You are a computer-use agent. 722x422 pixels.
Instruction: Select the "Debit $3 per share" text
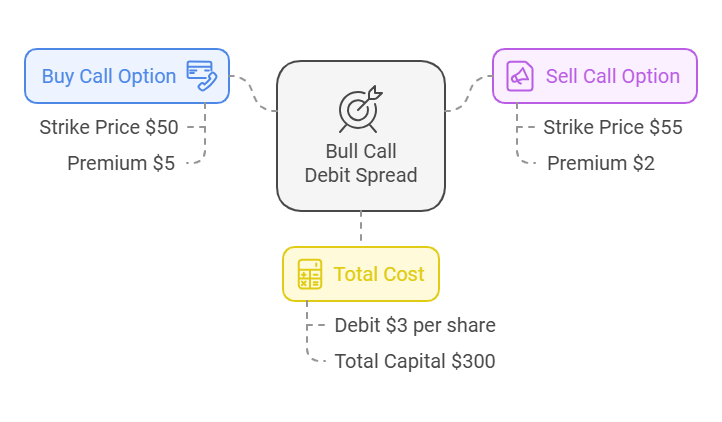[x=415, y=325]
